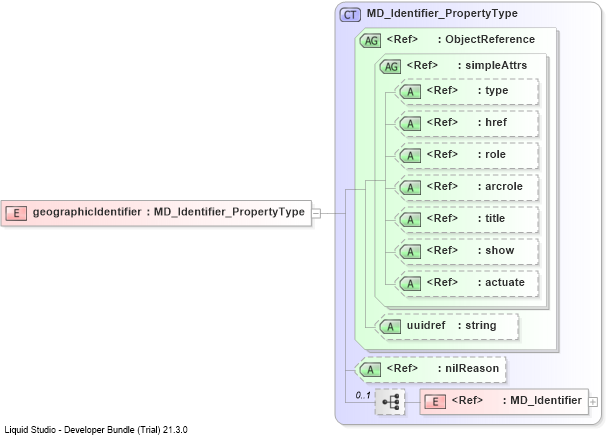The image size is (606, 435).
Task: Select the arcrole attribute reference
Action: [x=469, y=188]
